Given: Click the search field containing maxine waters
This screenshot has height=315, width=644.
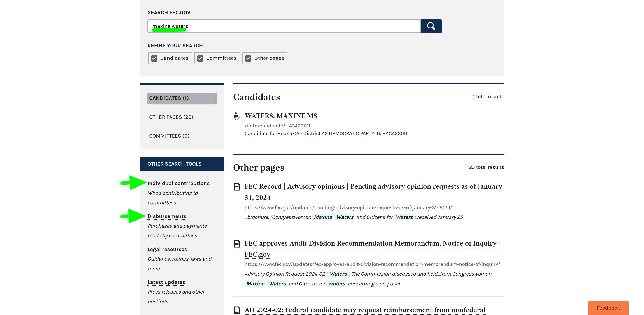Looking at the screenshot, I should (x=284, y=26).
